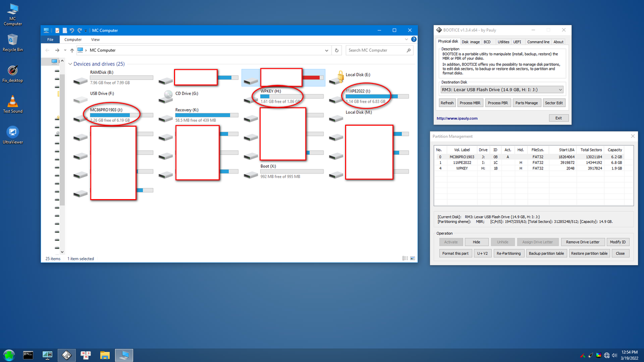Viewport: 644px width, 362px height.
Task: Open the About tab in BOOTICE
Action: coord(558,42)
